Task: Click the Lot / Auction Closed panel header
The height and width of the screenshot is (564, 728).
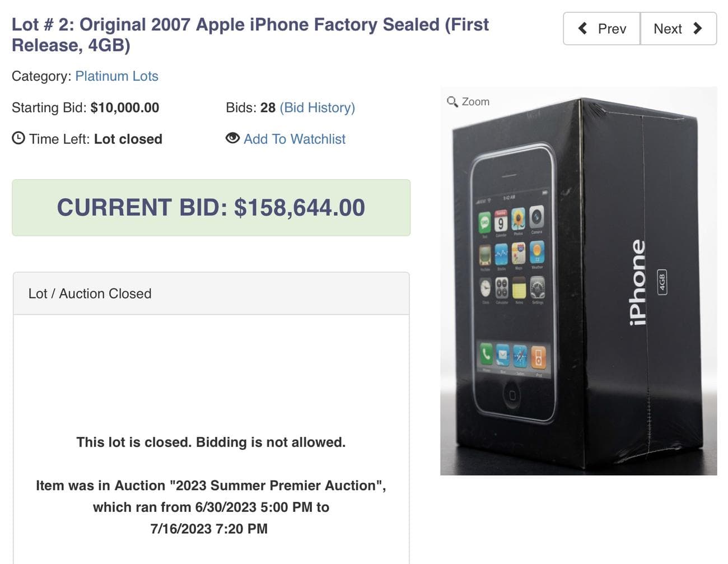Action: (90, 293)
